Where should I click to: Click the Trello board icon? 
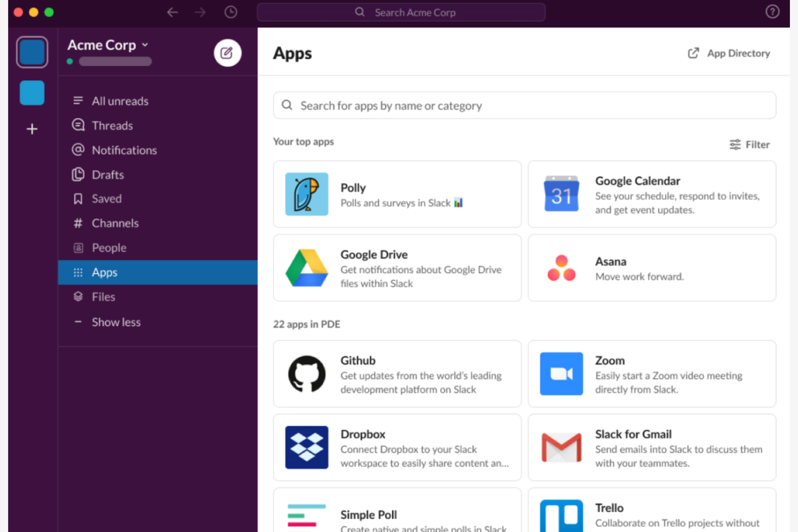tap(561, 516)
